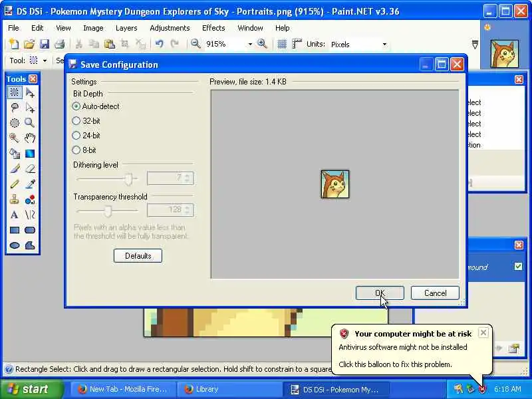The image size is (532, 399).
Task: Click the Transparency threshold slider
Action: [x=107, y=211]
